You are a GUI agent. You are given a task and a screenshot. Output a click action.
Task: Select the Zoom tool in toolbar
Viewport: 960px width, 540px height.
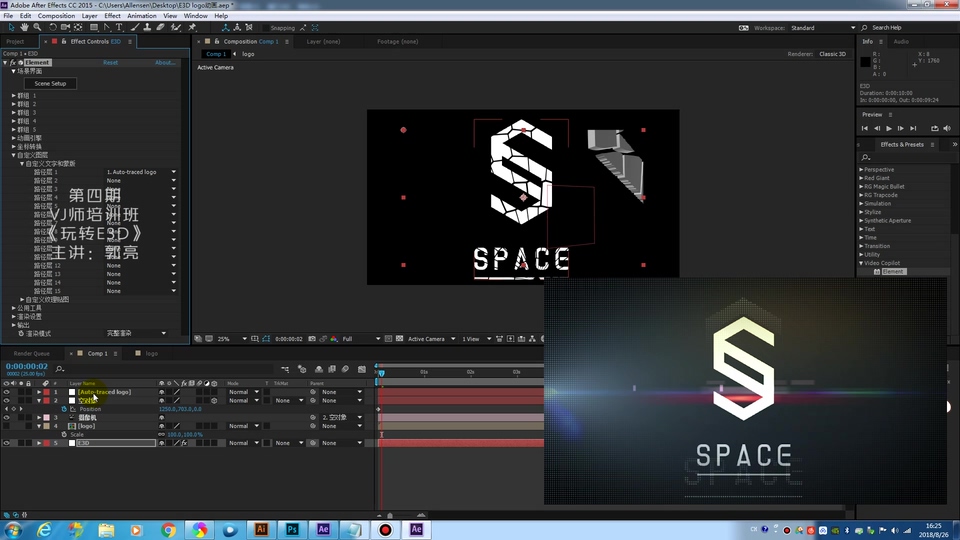coord(37,28)
